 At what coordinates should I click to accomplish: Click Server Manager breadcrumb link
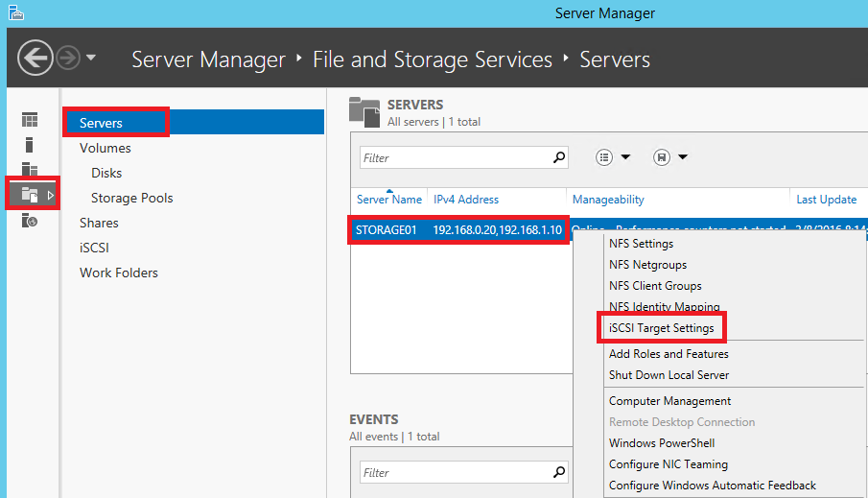(208, 59)
